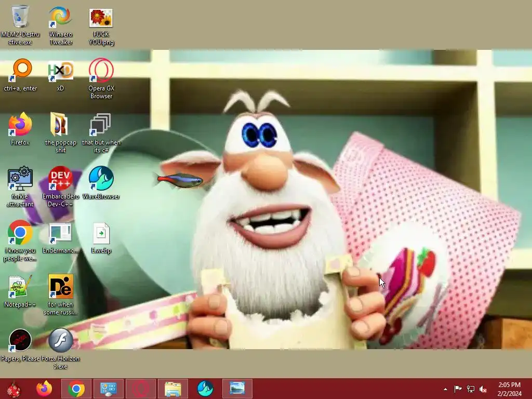
Task: Switch to Opera GX on the taskbar
Action: 141,389
